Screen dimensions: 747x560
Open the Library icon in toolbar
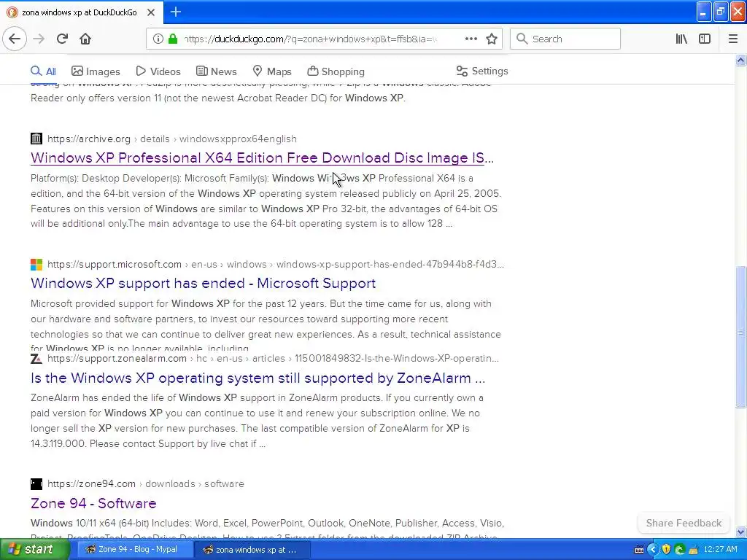(681, 39)
